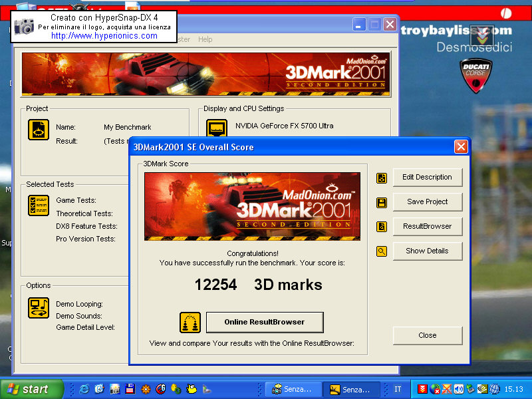Click the desktop icon over troybayliss.com text
The width and height of the screenshot is (532, 399).
(x=482, y=35)
